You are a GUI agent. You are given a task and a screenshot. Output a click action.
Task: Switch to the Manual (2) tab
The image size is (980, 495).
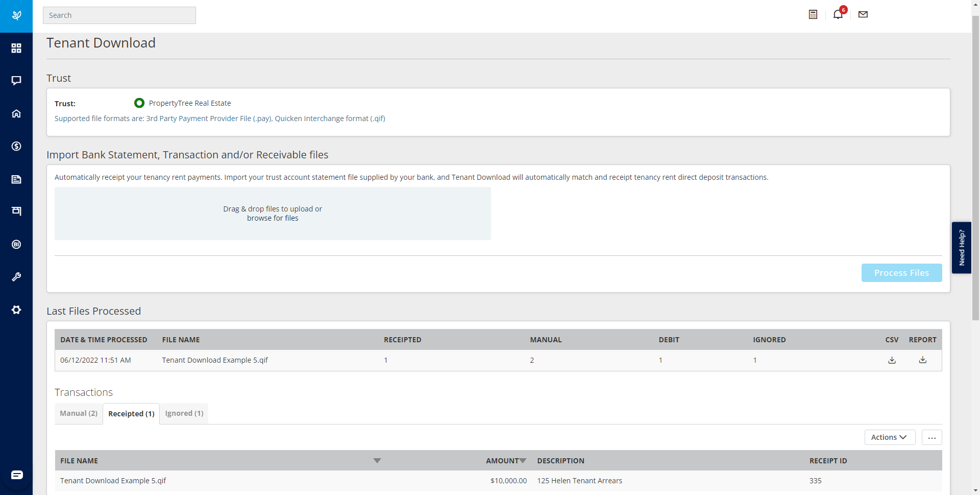click(78, 413)
